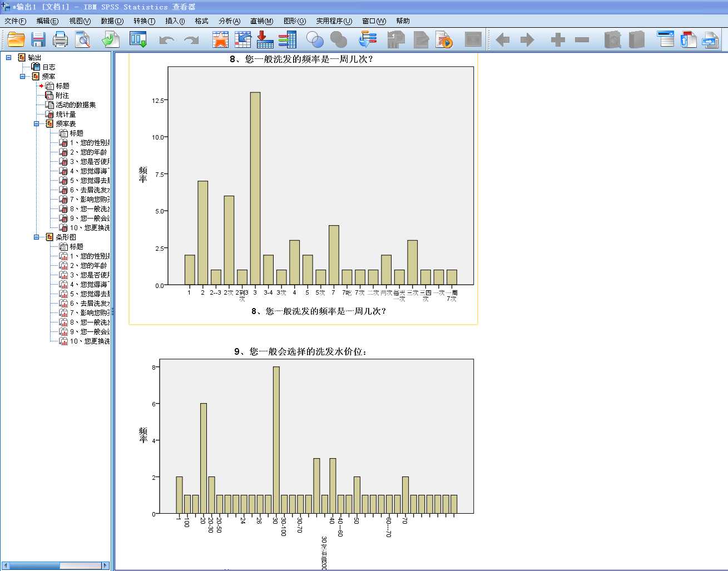
Task: Click the Redo arrow icon
Action: 191,39
